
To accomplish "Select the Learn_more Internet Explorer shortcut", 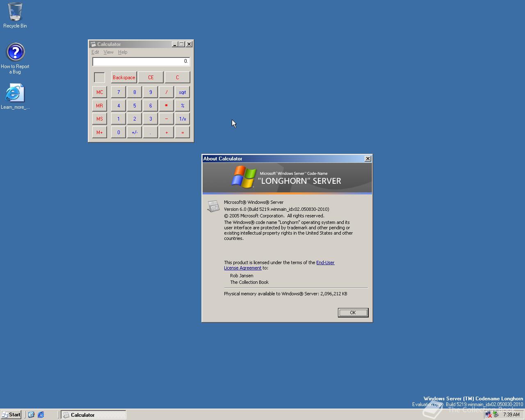I will pos(15,97).
